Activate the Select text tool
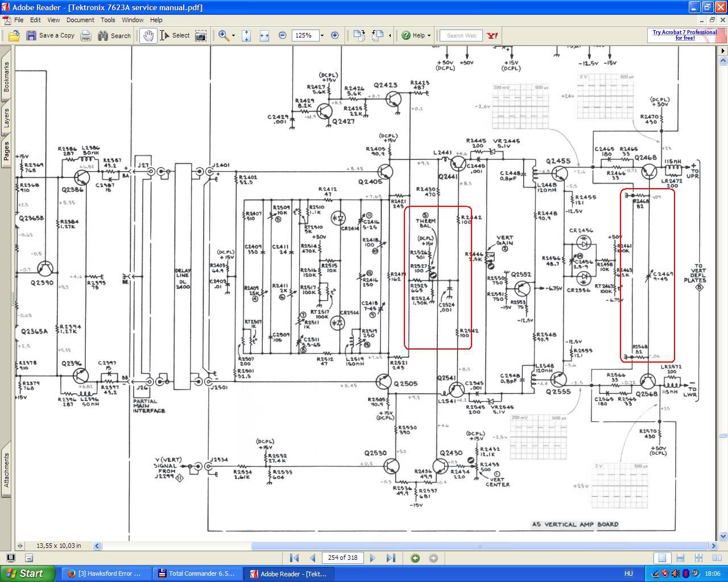Viewport: 728px width, 582px height. pos(175,36)
